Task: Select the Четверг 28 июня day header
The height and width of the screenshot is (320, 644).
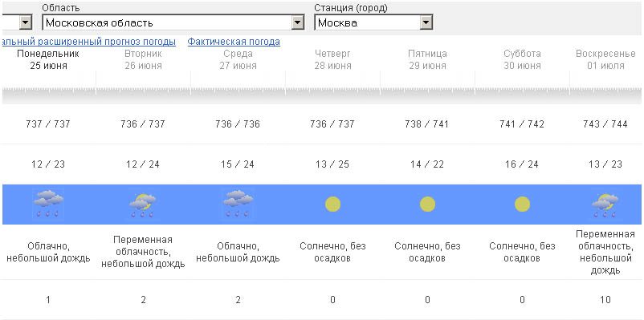Action: coord(332,59)
